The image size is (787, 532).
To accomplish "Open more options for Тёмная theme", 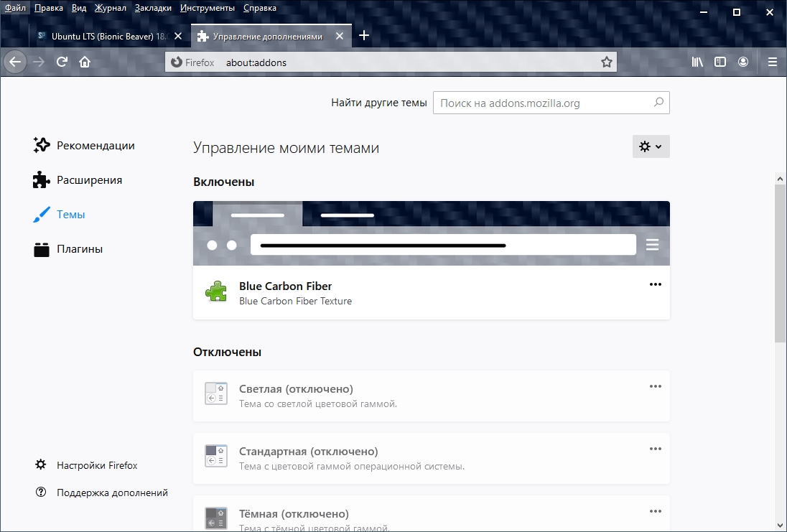I will pyautogui.click(x=656, y=511).
